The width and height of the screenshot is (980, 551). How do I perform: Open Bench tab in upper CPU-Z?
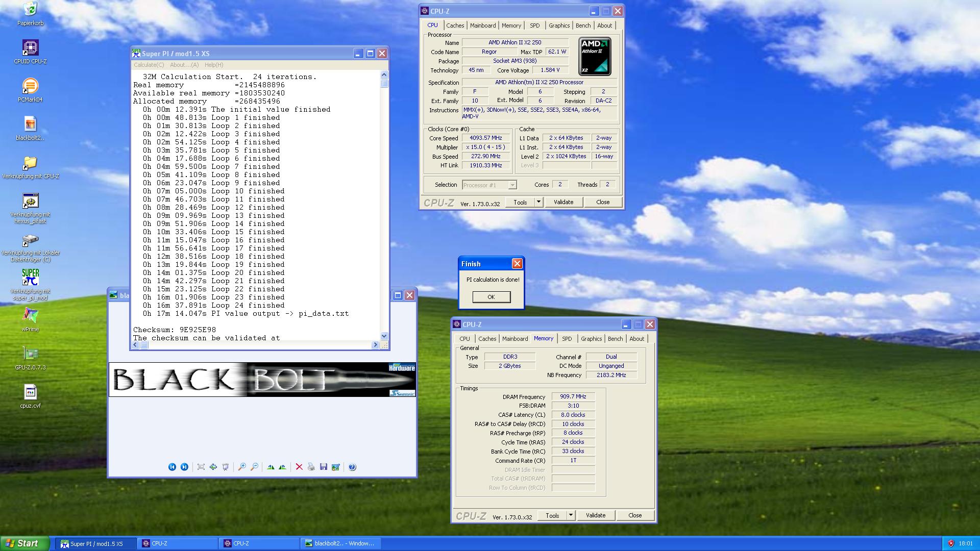click(583, 26)
